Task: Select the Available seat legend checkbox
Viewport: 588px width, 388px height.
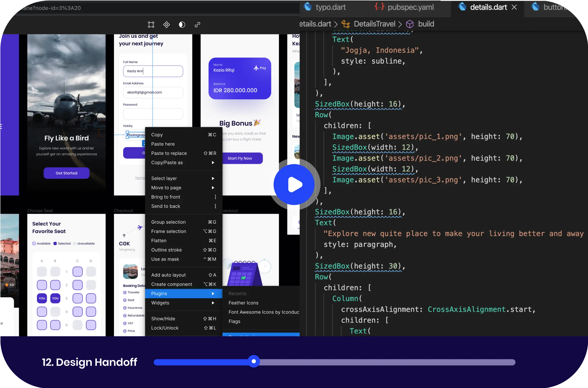Action: [34, 243]
